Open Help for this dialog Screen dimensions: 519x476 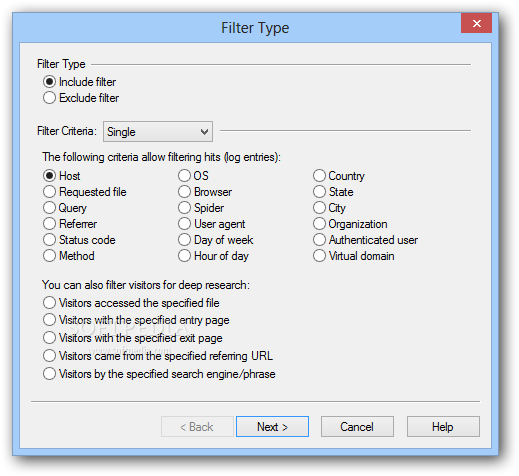click(443, 427)
